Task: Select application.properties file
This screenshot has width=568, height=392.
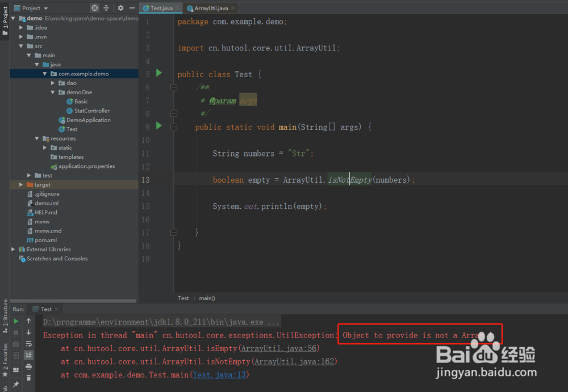Action: click(82, 166)
